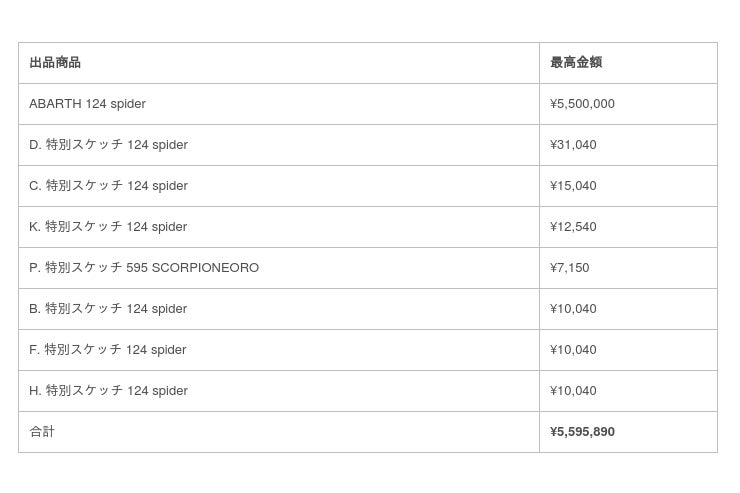Click the ¥31,040 amount

[573, 145]
